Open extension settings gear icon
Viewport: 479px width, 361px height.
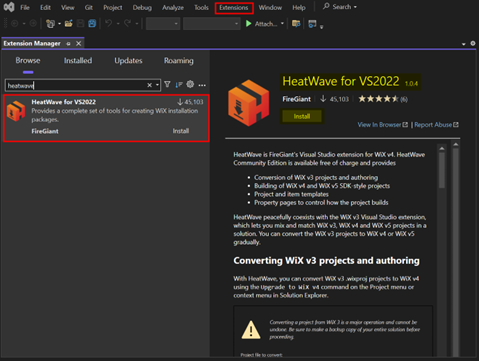(190, 84)
